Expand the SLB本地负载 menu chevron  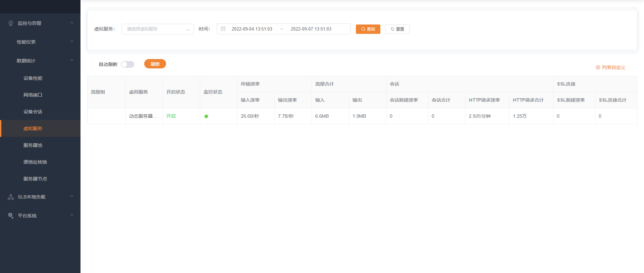click(x=71, y=197)
